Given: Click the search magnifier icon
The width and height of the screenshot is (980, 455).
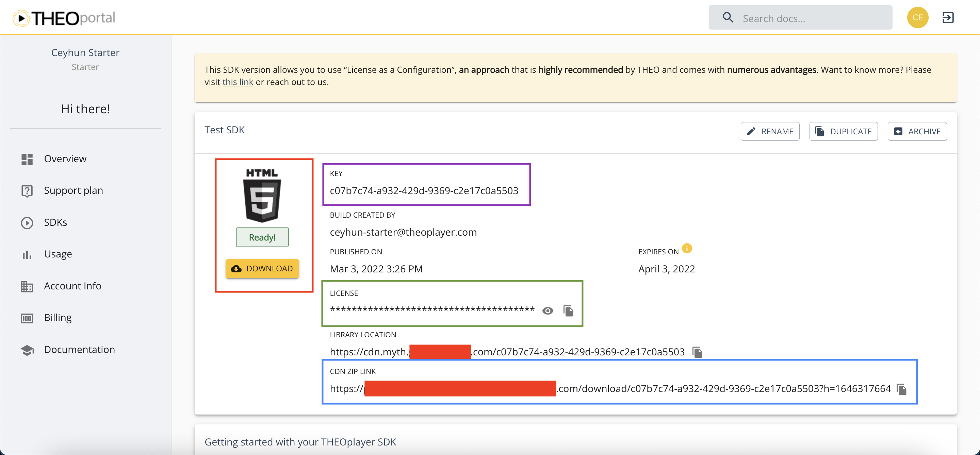Looking at the screenshot, I should pyautogui.click(x=728, y=17).
